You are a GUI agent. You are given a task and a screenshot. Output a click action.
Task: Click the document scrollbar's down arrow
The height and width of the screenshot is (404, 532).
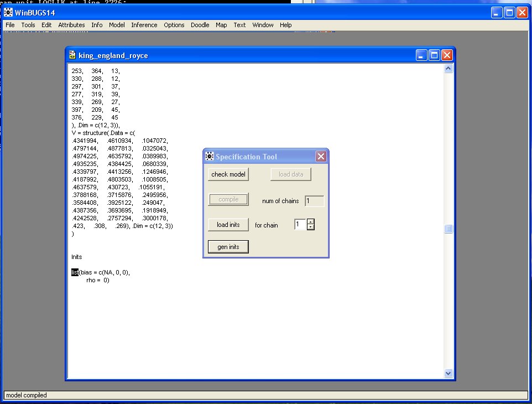click(448, 373)
